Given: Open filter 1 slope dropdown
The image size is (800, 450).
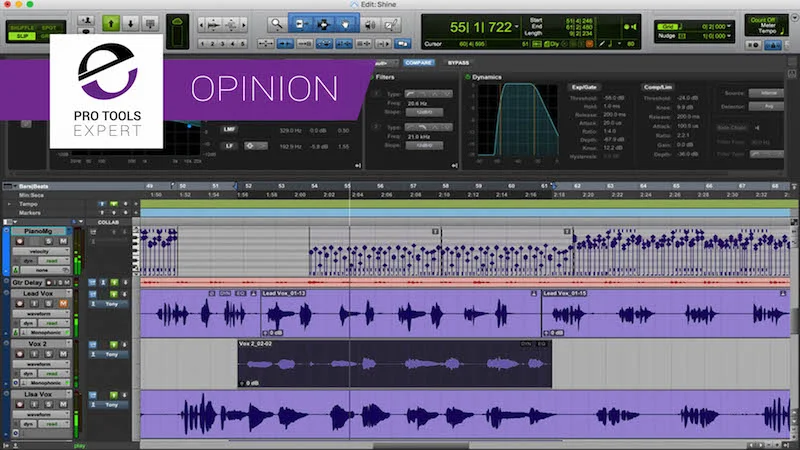Looking at the screenshot, I should tap(424, 112).
